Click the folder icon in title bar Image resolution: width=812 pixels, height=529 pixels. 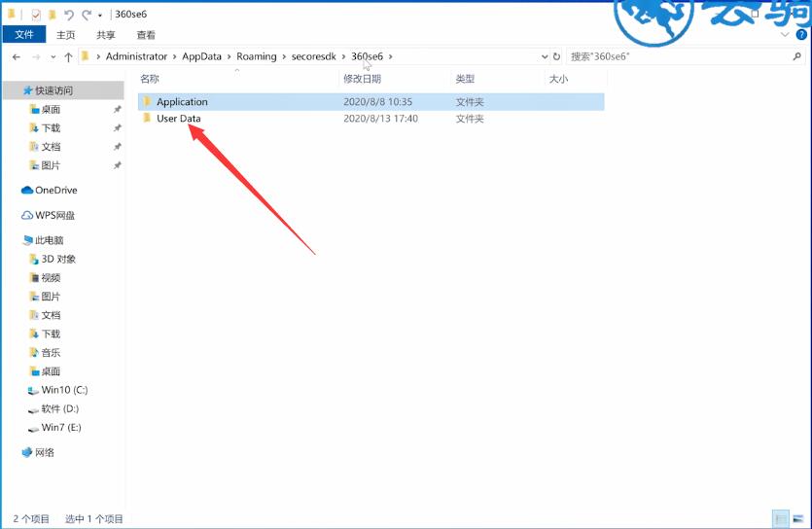click(x=12, y=14)
